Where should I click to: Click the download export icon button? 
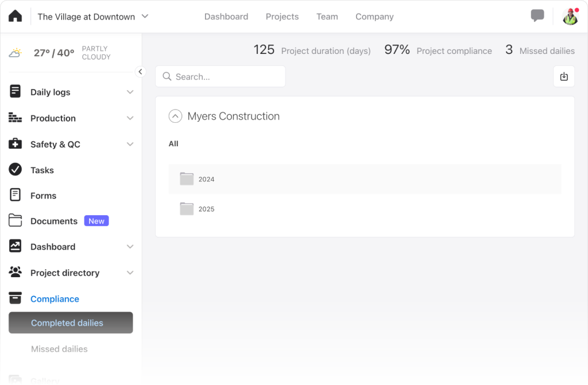(x=563, y=76)
